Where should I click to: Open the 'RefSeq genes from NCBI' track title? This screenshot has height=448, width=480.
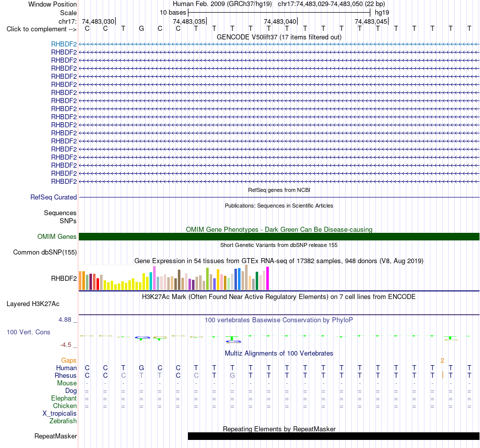279,190
